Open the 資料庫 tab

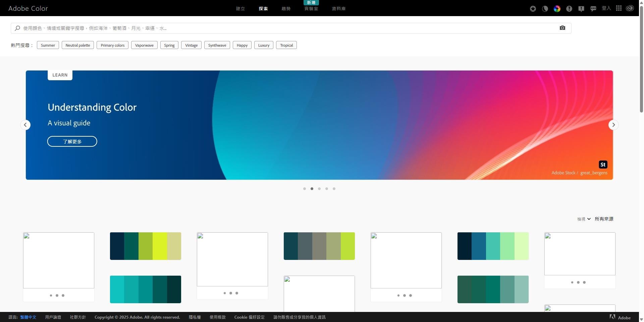pyautogui.click(x=339, y=9)
